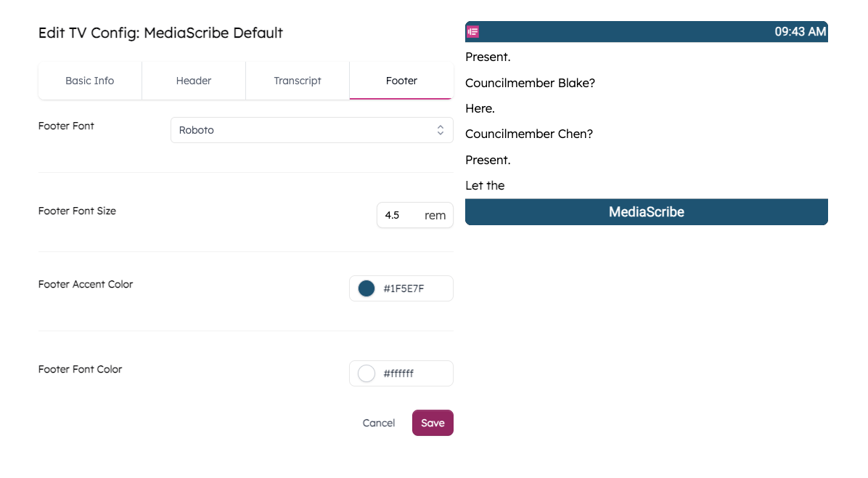868x478 pixels.
Task: Click the active Footer tab
Action: click(x=401, y=81)
